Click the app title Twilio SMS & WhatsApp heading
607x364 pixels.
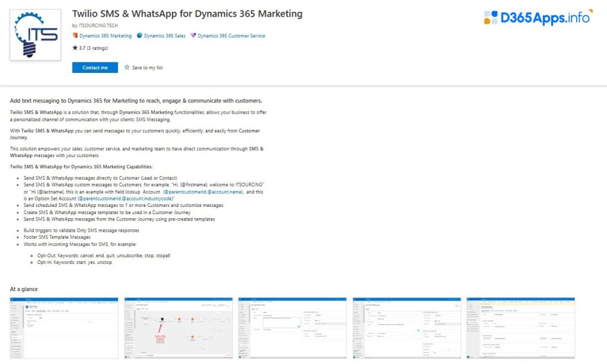tap(187, 14)
